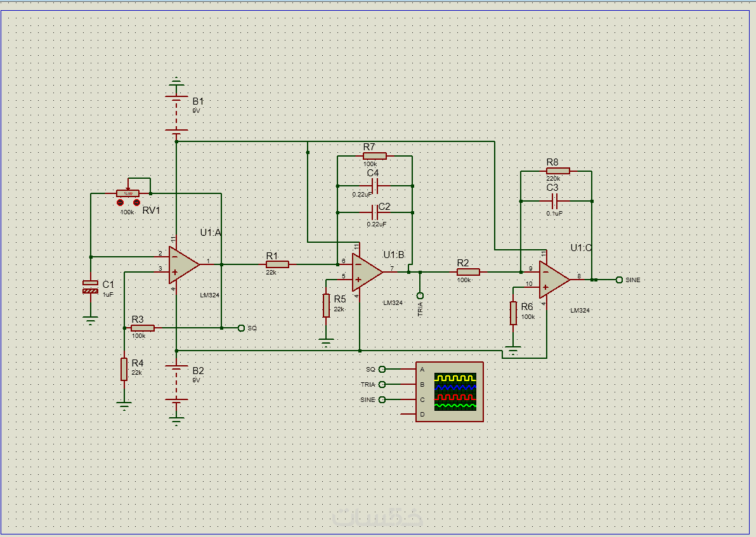Click the 'C1' reference label
Image resolution: width=756 pixels, height=537 pixels.
pos(108,285)
